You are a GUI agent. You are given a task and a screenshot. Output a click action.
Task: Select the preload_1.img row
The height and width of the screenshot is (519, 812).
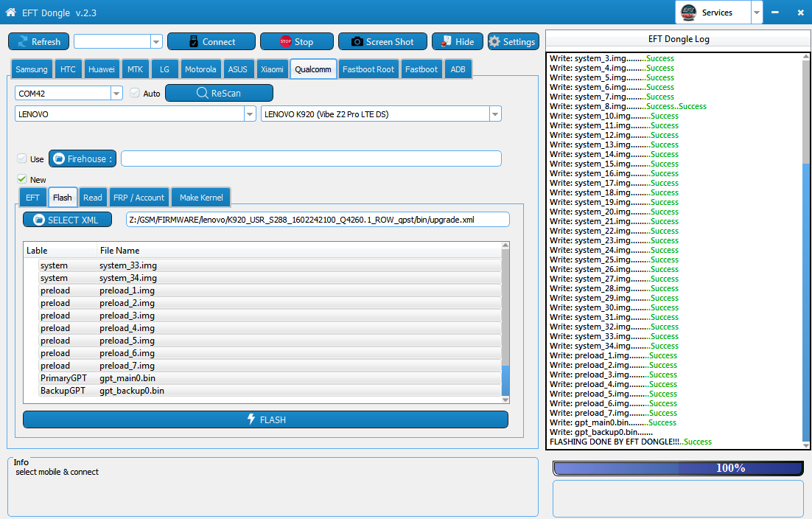click(x=270, y=290)
